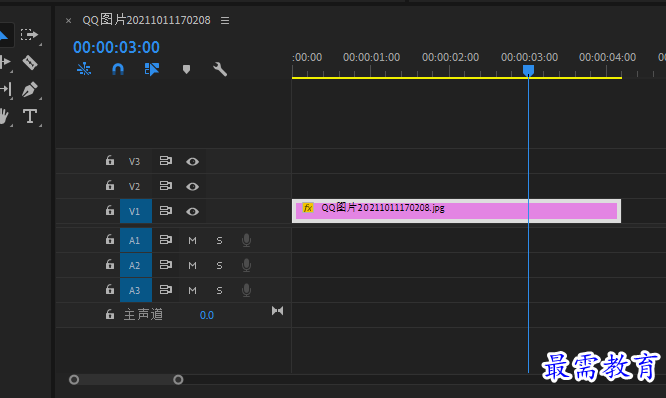Mute track A3
This screenshot has width=666, height=398.
click(192, 291)
